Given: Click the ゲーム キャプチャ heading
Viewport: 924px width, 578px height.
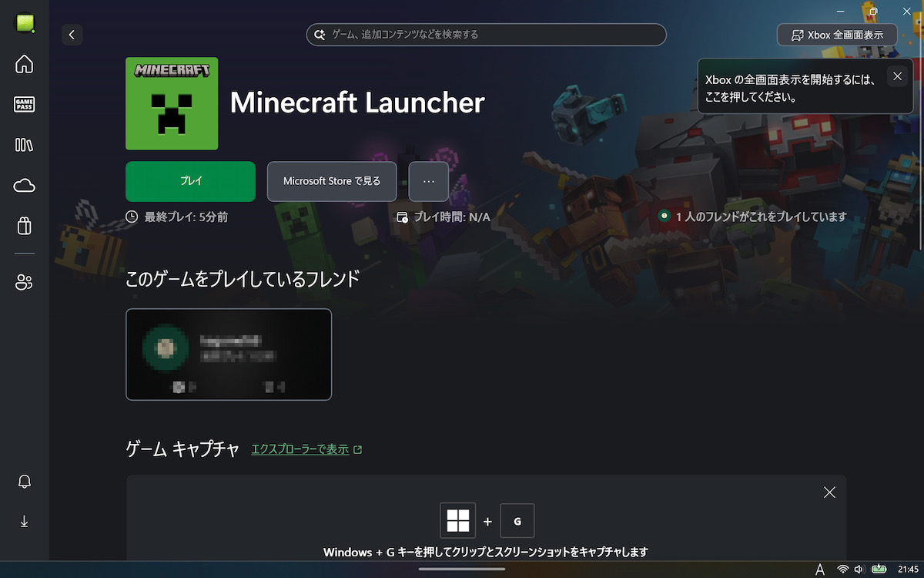Looking at the screenshot, I should [x=182, y=449].
